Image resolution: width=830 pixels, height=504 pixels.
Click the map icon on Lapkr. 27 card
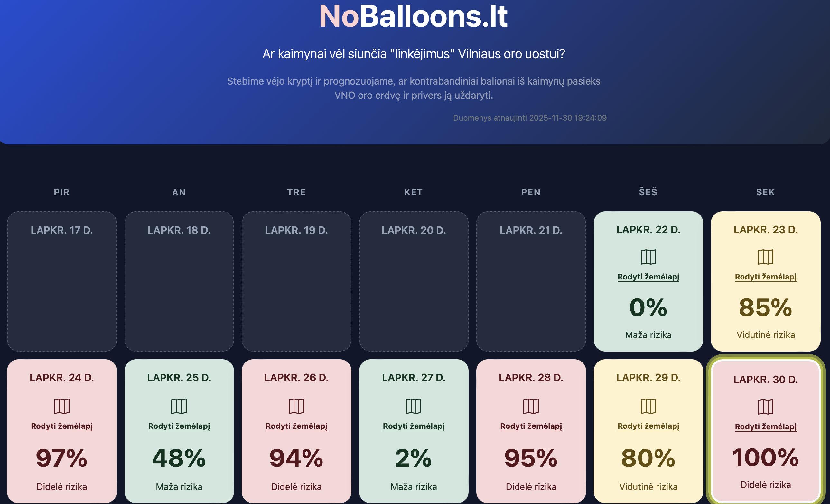pos(413,406)
